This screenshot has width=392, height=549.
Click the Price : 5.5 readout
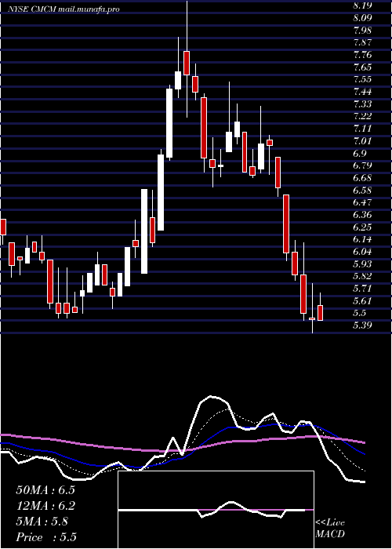tap(46, 537)
